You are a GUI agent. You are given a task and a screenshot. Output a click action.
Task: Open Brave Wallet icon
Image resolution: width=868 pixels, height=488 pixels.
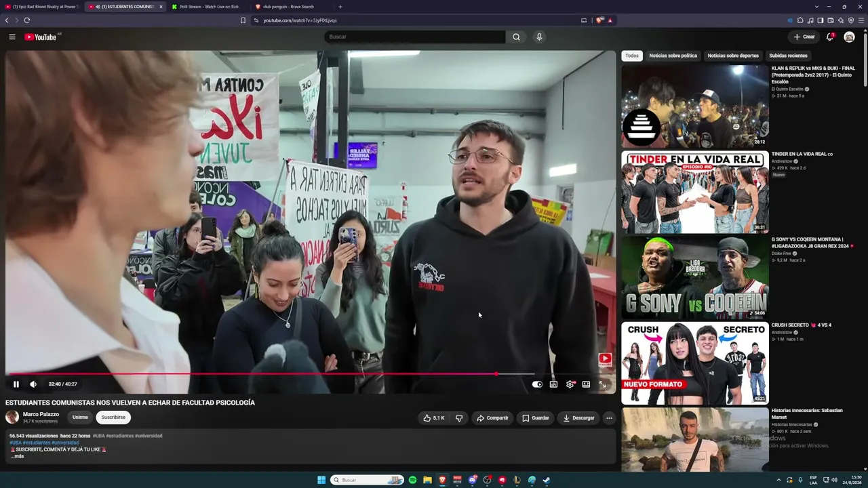point(831,20)
